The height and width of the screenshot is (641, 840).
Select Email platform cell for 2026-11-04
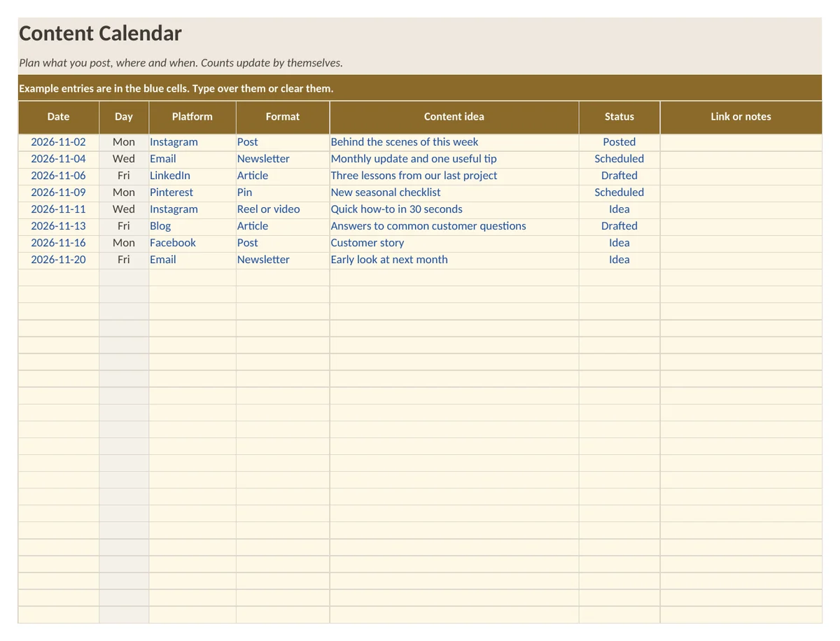(192, 159)
